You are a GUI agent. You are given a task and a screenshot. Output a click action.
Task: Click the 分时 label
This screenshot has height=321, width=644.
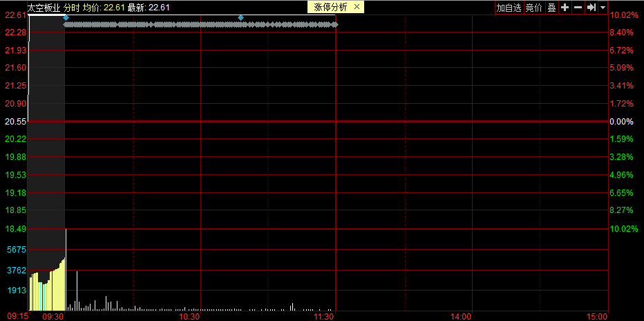(73, 8)
